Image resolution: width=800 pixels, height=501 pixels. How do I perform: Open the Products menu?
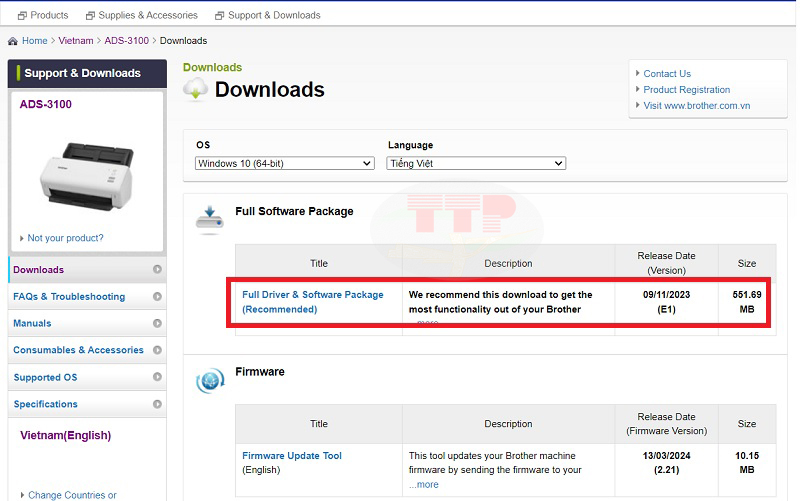pos(43,15)
